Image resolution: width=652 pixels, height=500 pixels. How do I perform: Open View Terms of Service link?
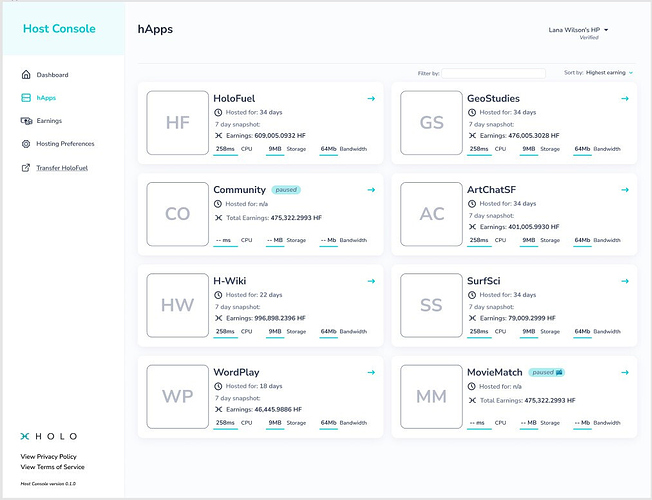(x=52, y=467)
